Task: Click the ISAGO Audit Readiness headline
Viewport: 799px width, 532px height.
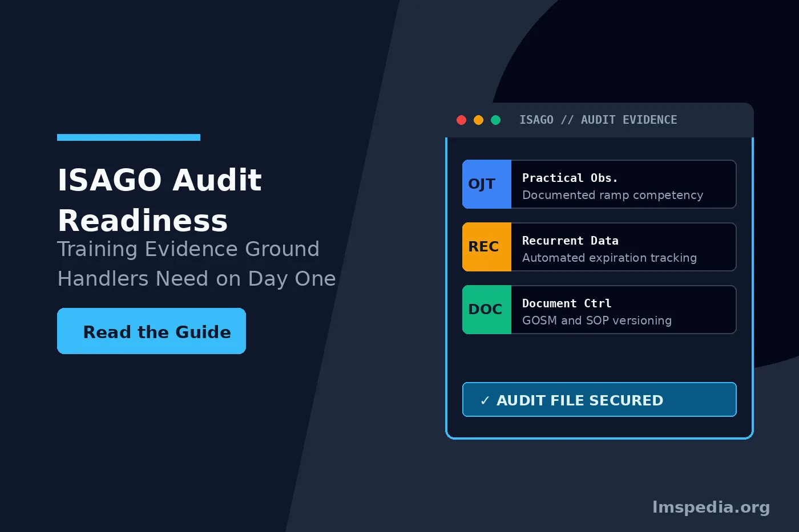Action: click(160, 200)
